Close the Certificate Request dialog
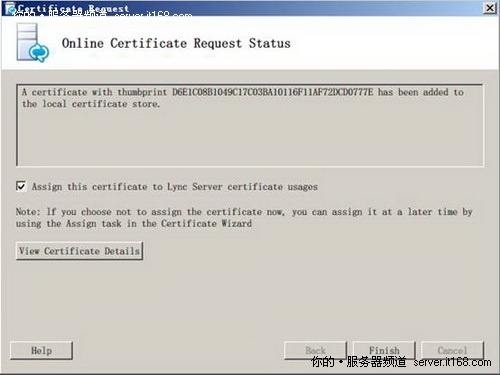The width and height of the screenshot is (500, 375). tap(490, 8)
